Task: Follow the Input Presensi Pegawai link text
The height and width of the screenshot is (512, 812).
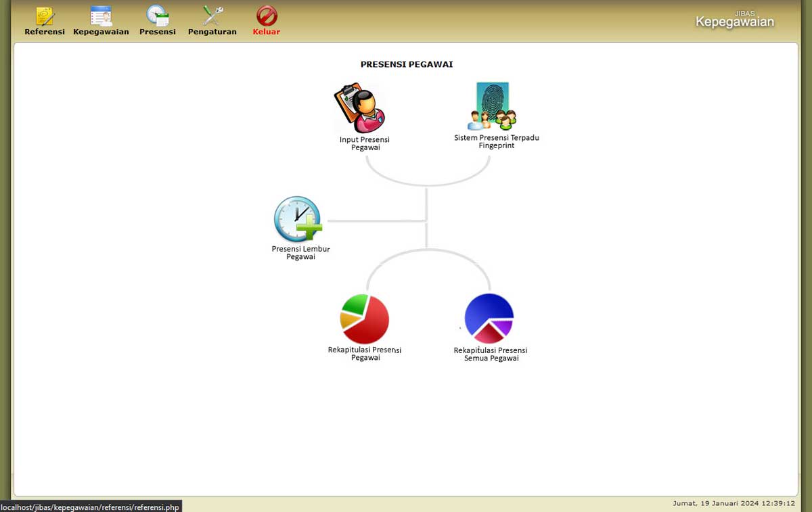Action: pyautogui.click(x=365, y=143)
